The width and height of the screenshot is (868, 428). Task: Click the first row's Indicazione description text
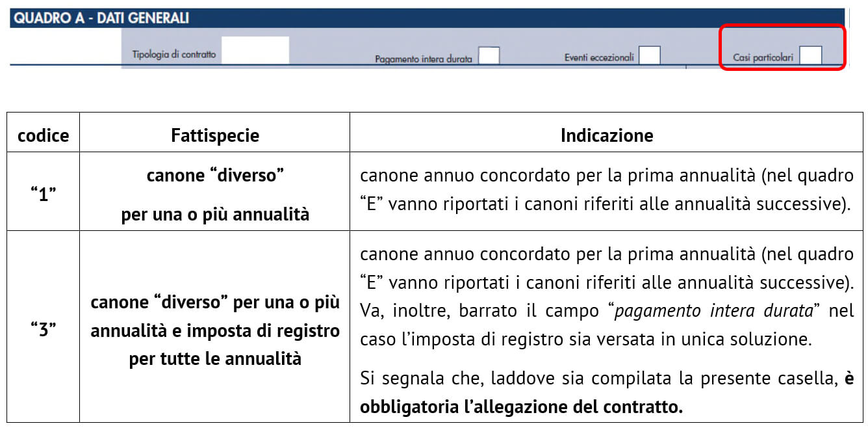coord(606,189)
